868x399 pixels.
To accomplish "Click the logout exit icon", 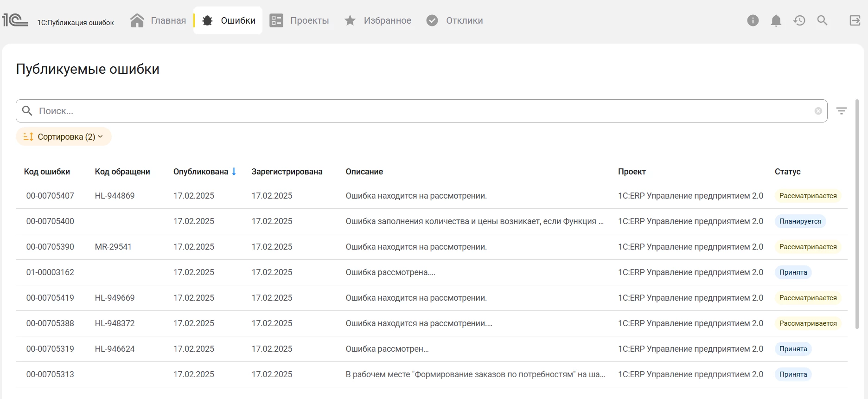I will coord(855,20).
